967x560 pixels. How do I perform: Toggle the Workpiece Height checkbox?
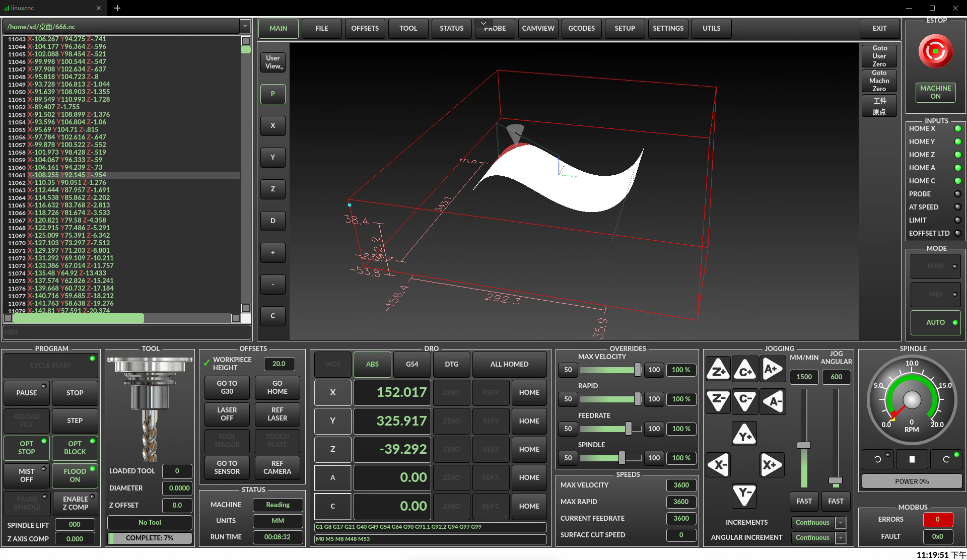(206, 363)
